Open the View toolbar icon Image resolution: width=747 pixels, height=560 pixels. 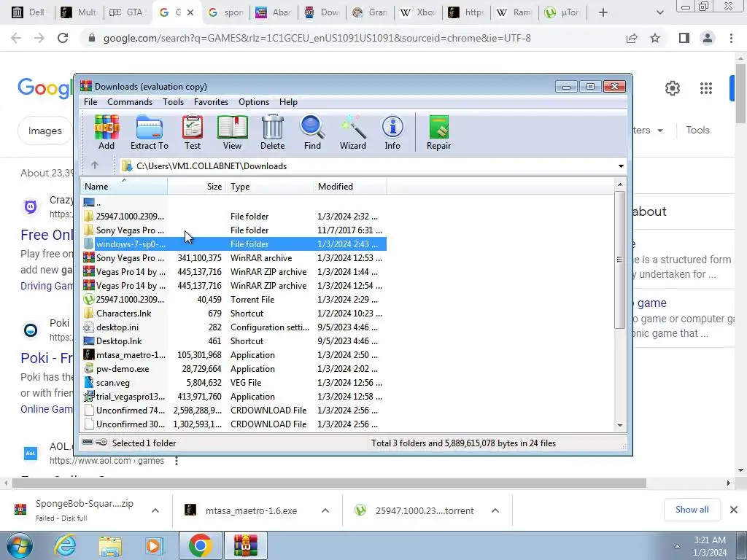click(233, 133)
